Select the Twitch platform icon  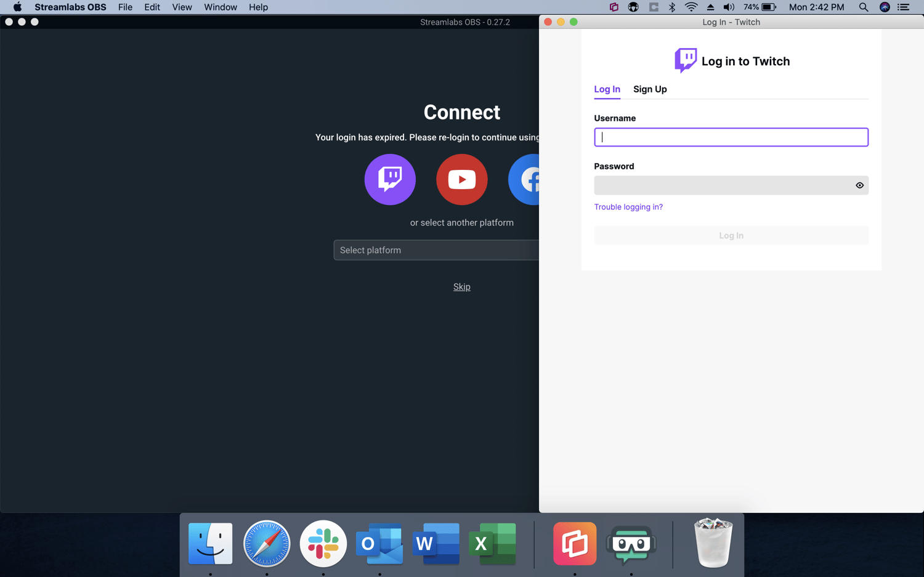point(390,179)
